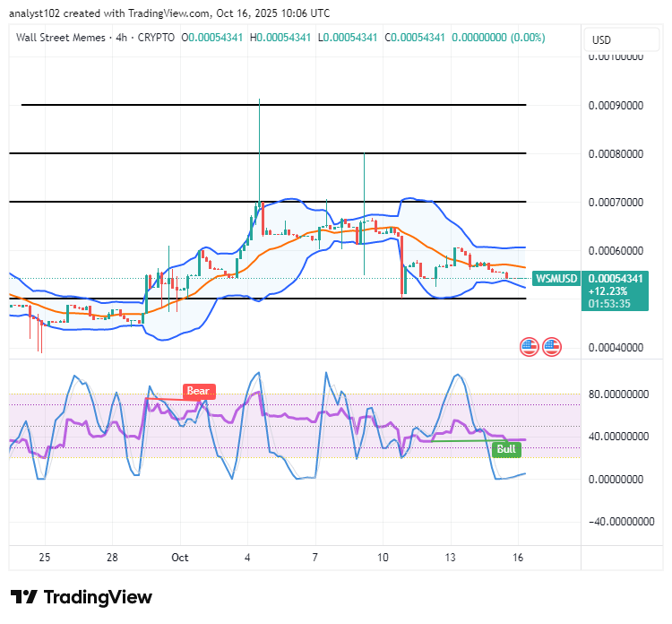Image resolution: width=672 pixels, height=624 pixels.
Task: Click the 0.00070000 price axis label
Action: tap(616, 203)
